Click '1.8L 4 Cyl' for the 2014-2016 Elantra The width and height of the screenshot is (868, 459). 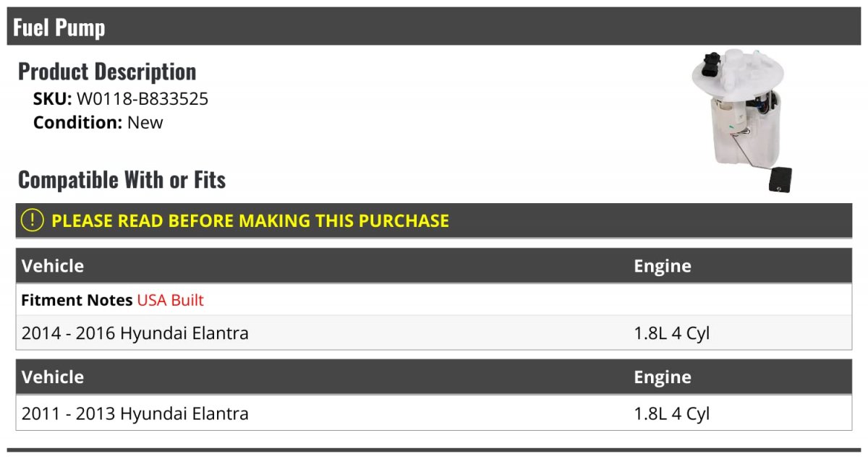[x=672, y=333]
